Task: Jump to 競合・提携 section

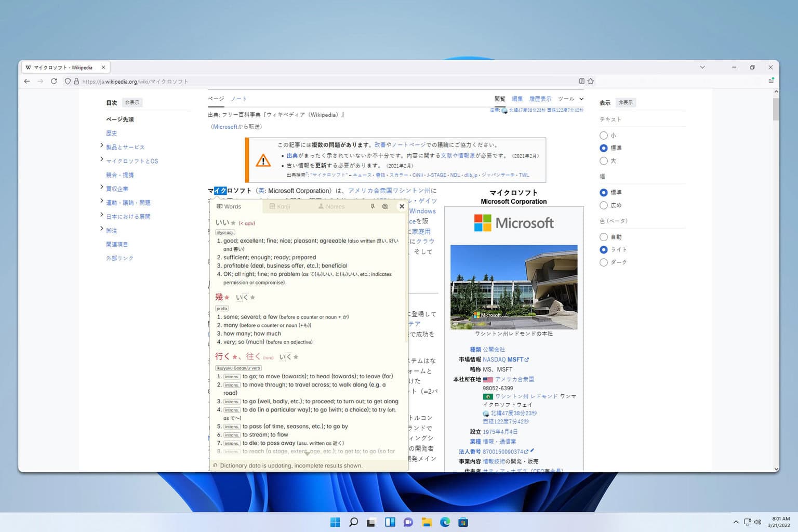Action: tap(120, 175)
